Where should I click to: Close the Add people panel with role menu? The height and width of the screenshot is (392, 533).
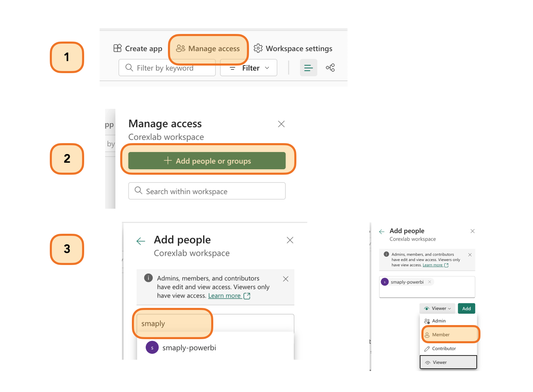click(x=473, y=231)
